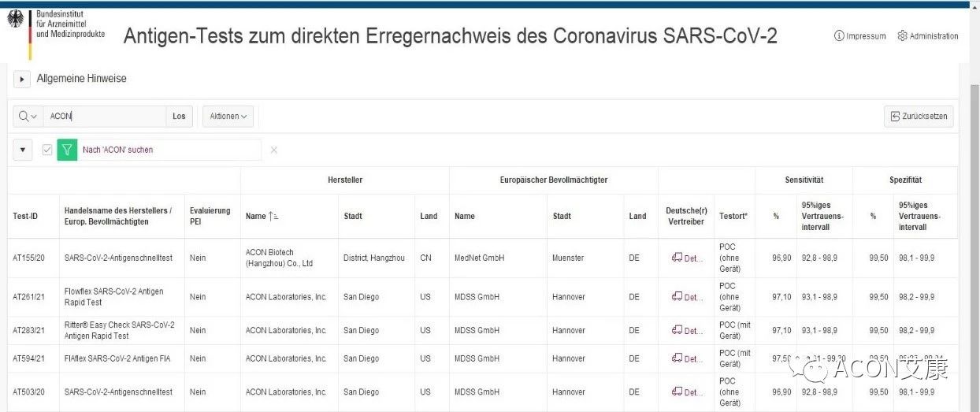Open distributor details for AT283/21
The height and width of the screenshot is (412, 980).
[x=685, y=331]
